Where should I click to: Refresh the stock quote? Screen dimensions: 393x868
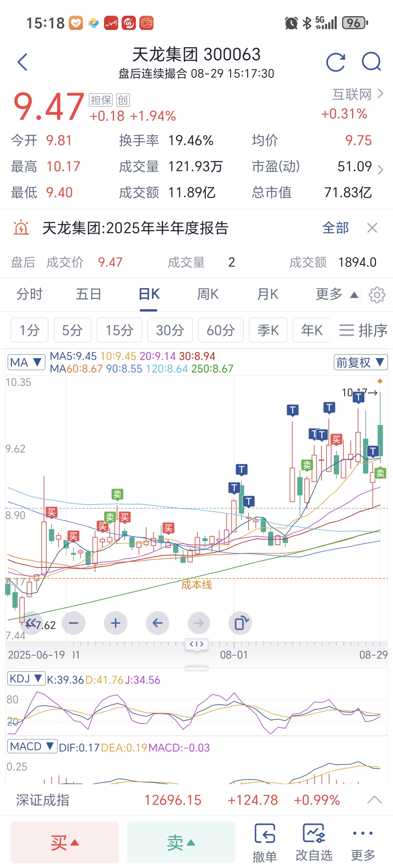pos(336,62)
